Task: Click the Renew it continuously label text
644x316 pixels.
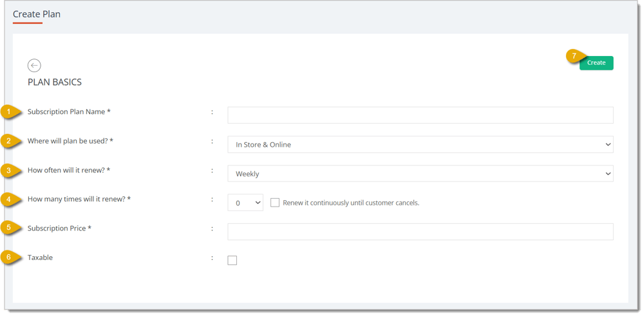Action: coord(351,203)
